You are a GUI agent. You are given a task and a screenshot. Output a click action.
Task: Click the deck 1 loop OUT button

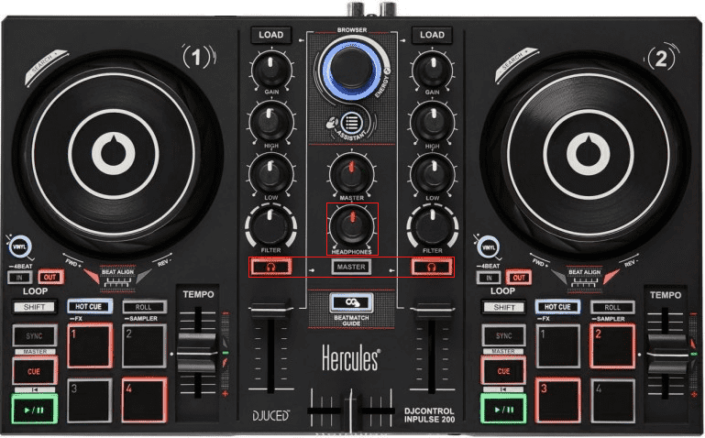[x=50, y=277]
